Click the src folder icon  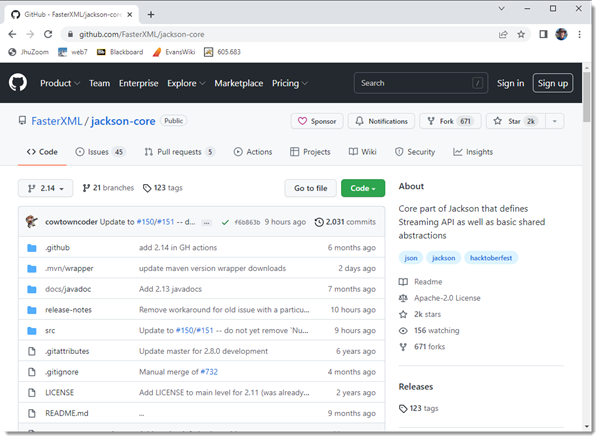click(x=32, y=331)
